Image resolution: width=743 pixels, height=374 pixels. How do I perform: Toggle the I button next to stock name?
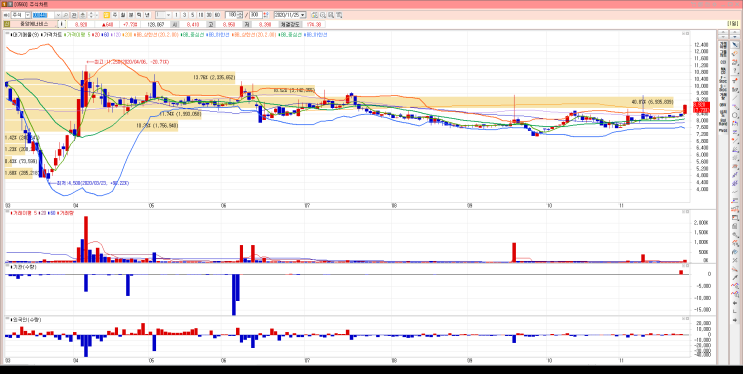coord(61,24)
